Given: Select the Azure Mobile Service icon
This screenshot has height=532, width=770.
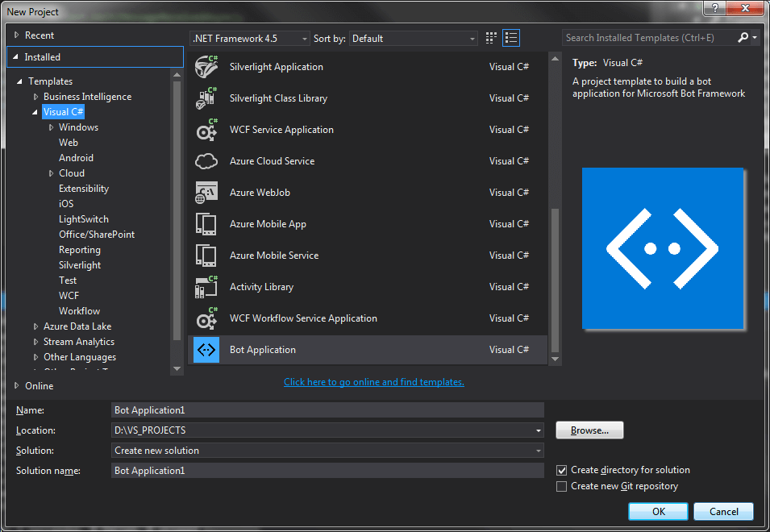Looking at the screenshot, I should [206, 256].
